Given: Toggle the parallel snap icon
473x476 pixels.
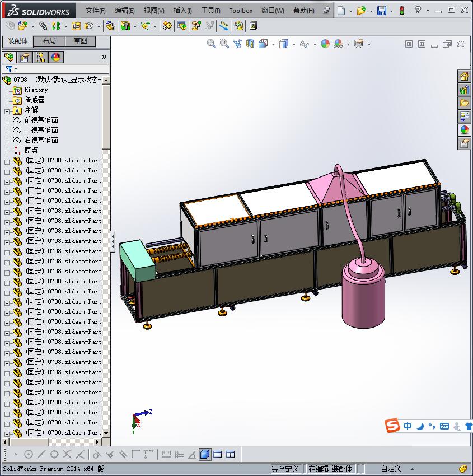Looking at the screenshot, I should 123,454.
